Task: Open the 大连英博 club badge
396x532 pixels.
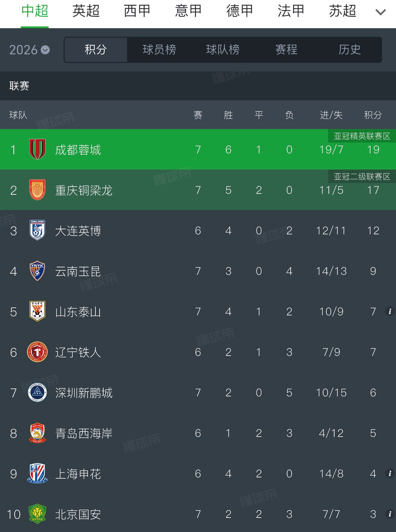Action: coord(37,230)
